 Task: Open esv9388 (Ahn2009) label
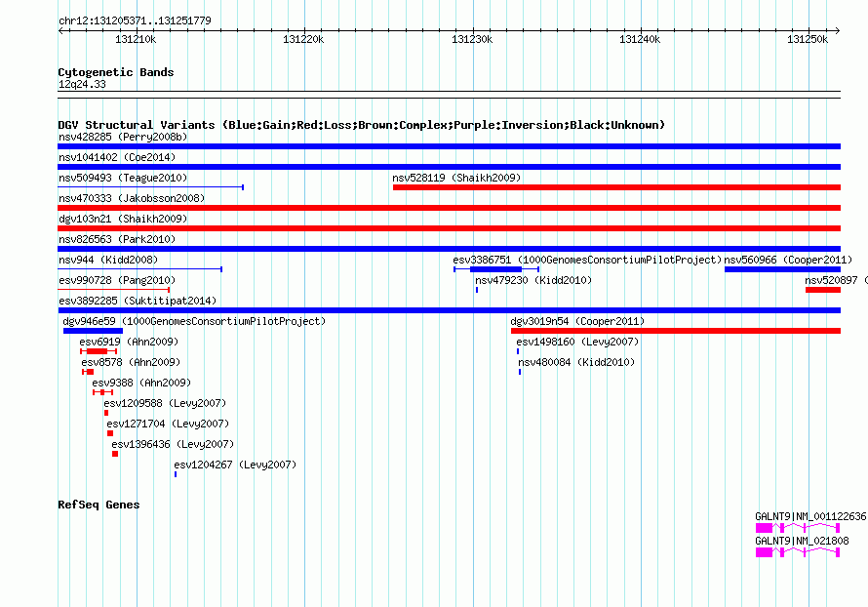coord(141,383)
